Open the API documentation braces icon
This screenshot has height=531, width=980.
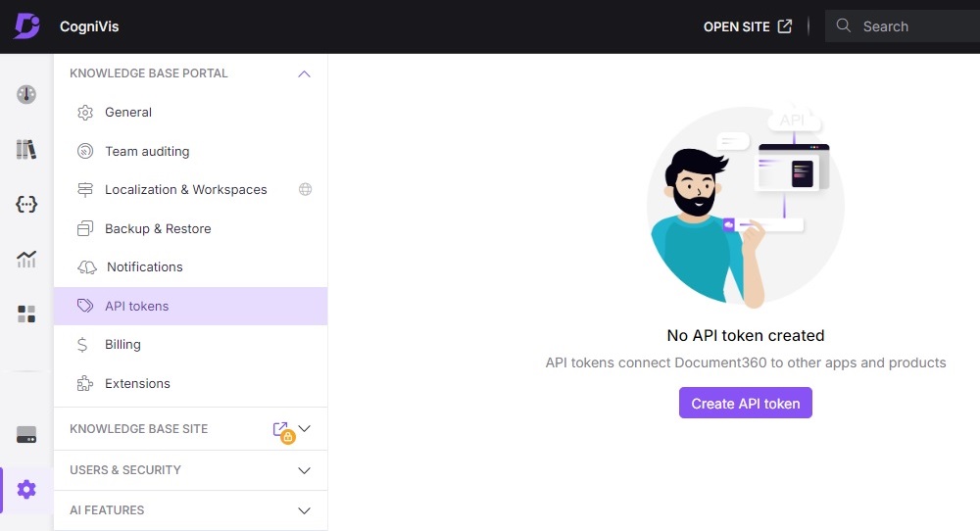tap(26, 204)
